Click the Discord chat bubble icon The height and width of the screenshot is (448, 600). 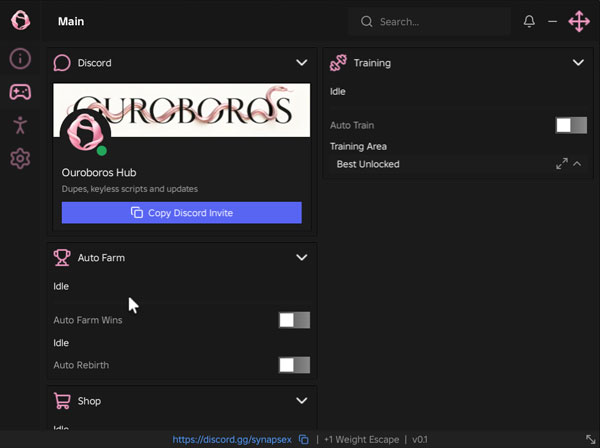[x=62, y=63]
